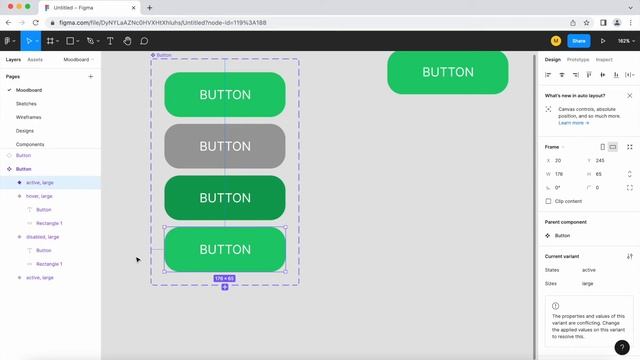
Task: Align selection to the top
Action: (x=589, y=75)
